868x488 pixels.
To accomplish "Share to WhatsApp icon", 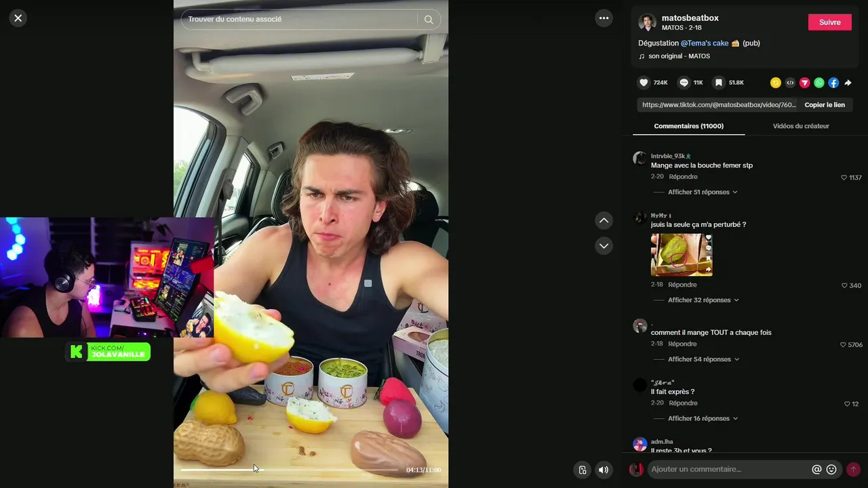I will click(819, 83).
